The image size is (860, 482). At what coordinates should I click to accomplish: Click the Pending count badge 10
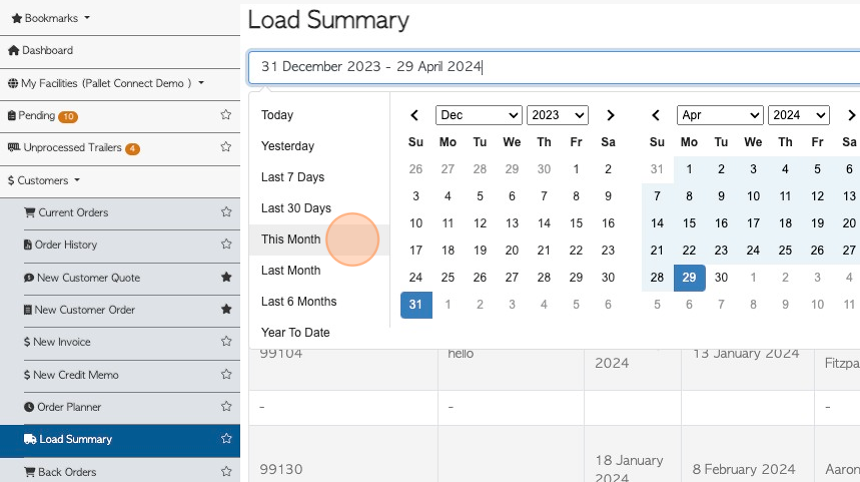(68, 116)
